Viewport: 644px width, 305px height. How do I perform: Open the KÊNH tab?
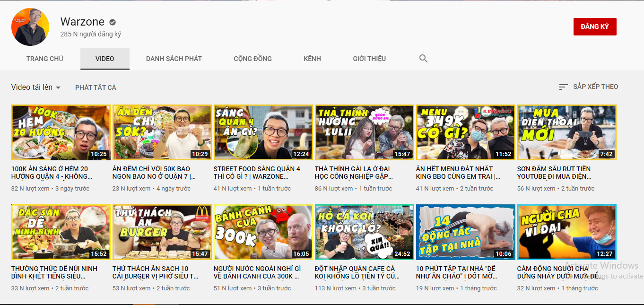tap(312, 59)
